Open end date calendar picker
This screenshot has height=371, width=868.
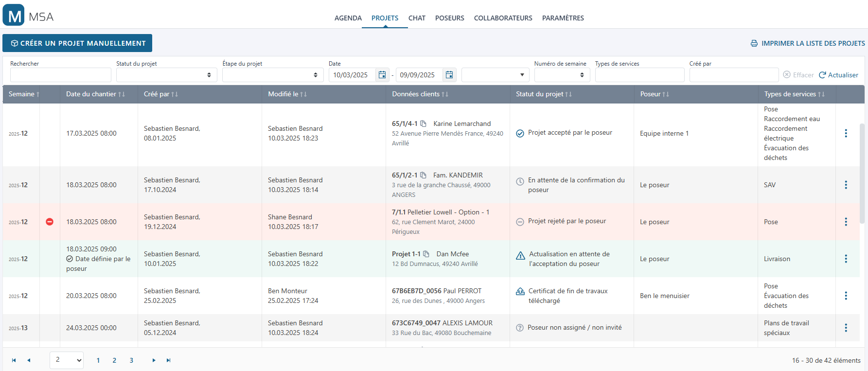(449, 75)
